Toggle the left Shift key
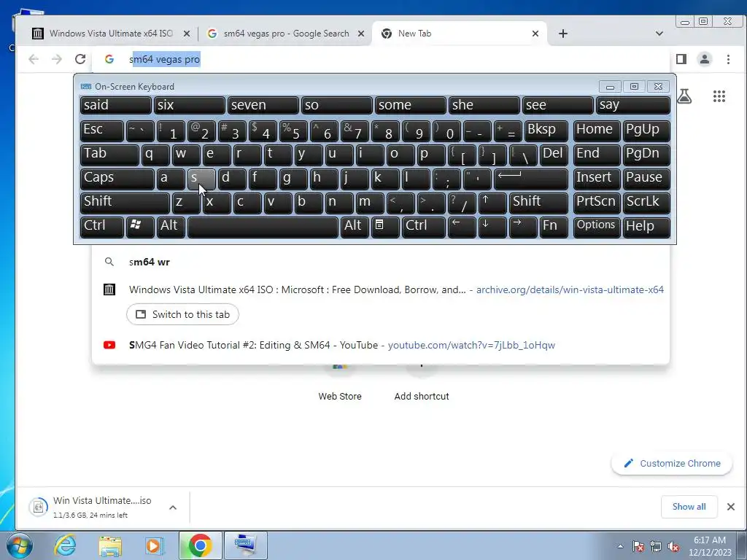The image size is (747, 560). [125, 203]
